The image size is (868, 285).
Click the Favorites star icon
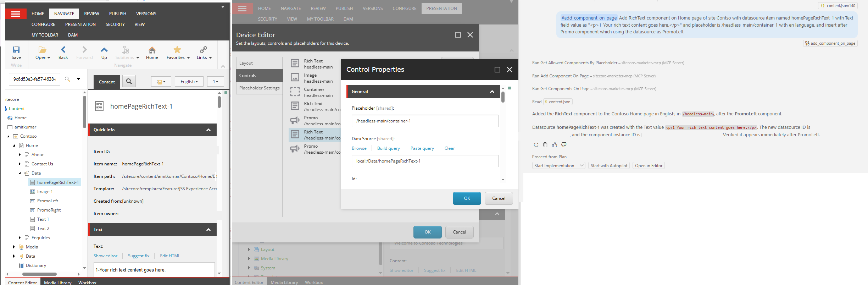[177, 50]
